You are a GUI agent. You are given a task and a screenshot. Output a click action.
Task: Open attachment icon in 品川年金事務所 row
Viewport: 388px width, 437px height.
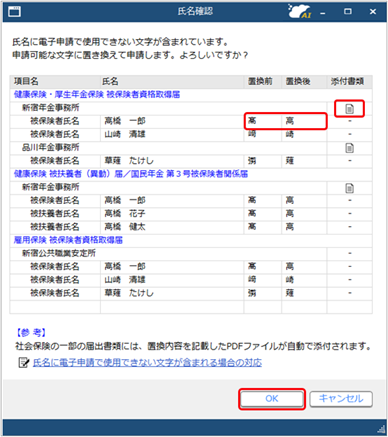pyautogui.click(x=349, y=148)
